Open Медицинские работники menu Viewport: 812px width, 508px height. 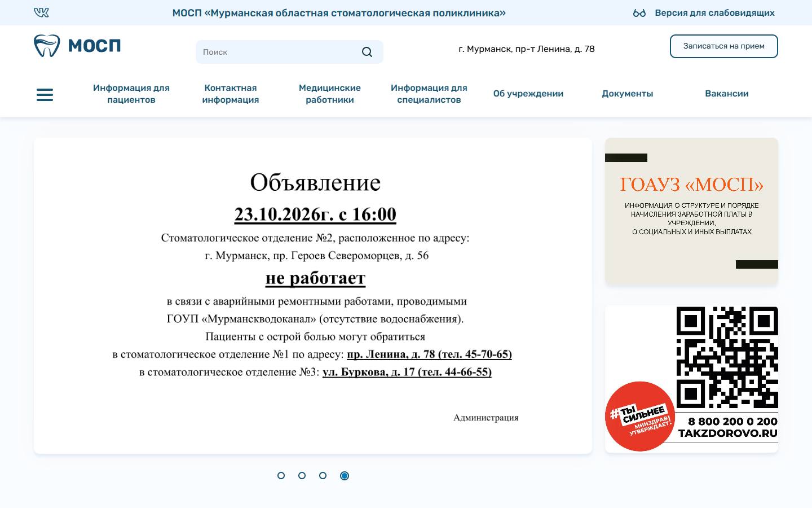tap(330, 94)
